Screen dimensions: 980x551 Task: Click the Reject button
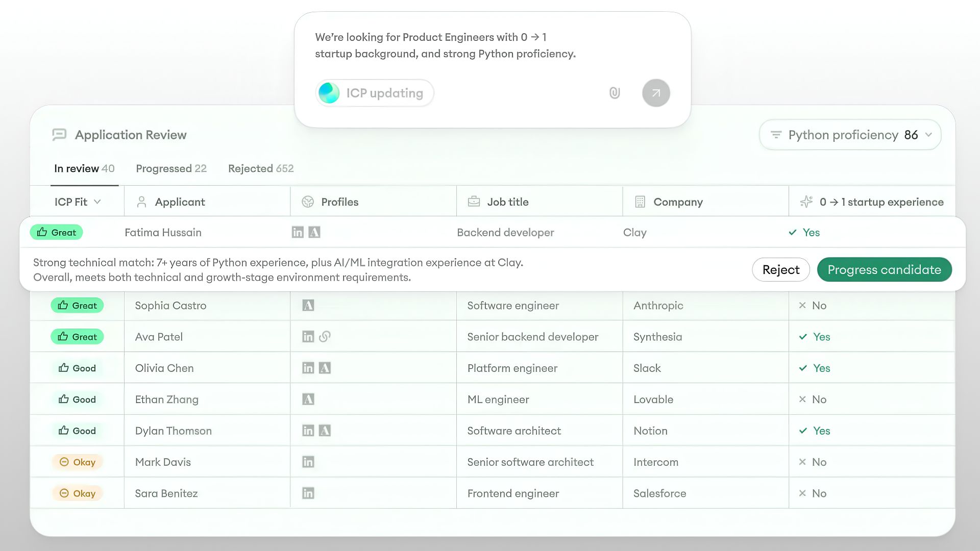(780, 270)
